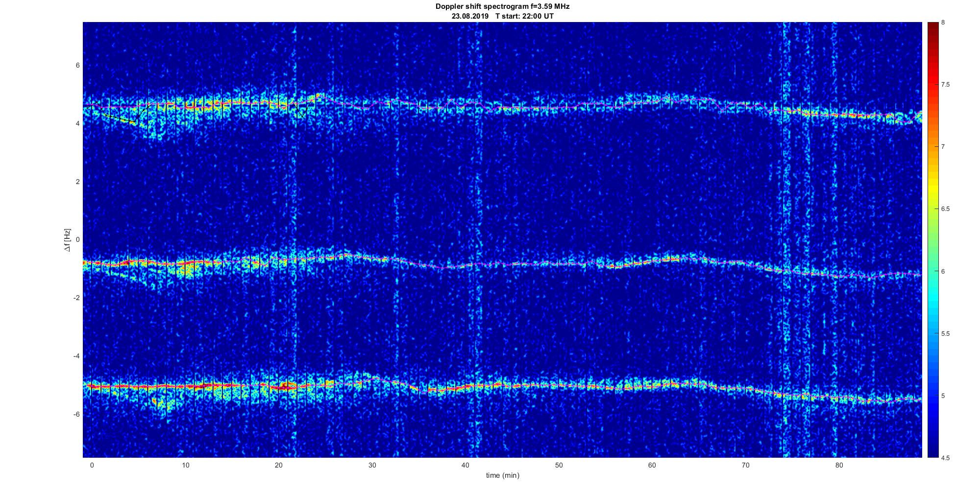
Task: Click the colorbar tick label '5'
Action: pos(943,396)
